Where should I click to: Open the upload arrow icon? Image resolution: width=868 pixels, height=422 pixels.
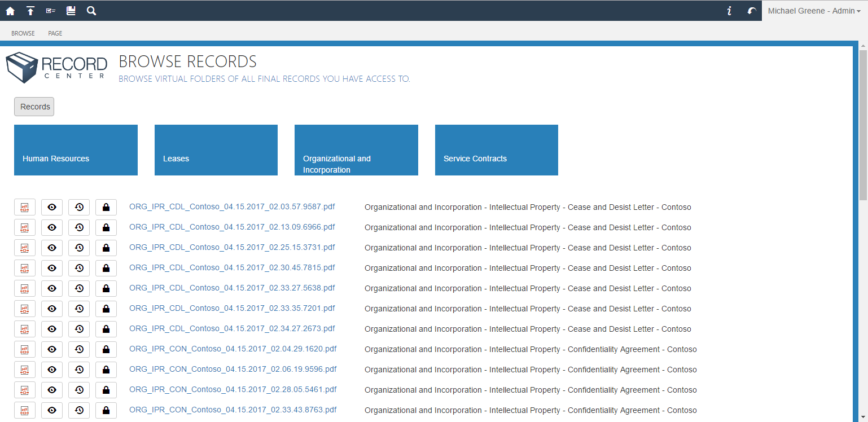[30, 11]
